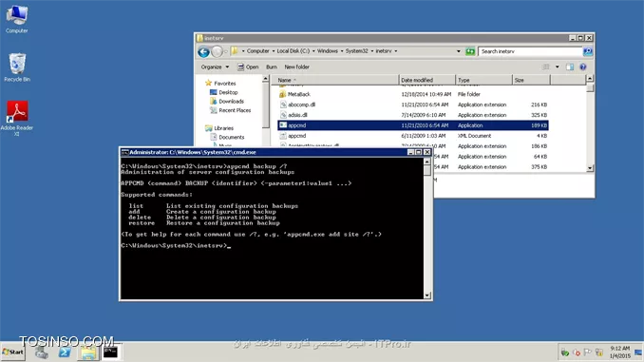The width and height of the screenshot is (644, 362).
Task: Open the Organize dropdown menu
Action: click(215, 67)
